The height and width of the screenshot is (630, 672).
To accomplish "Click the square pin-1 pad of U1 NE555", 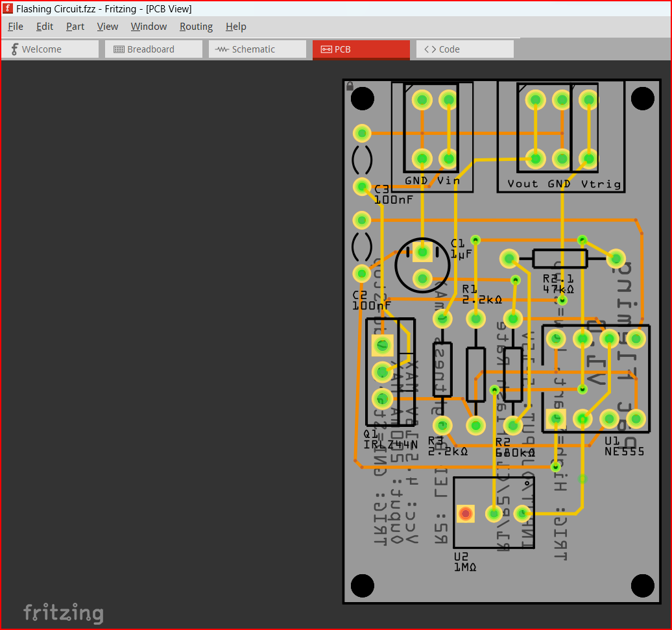I will [555, 419].
